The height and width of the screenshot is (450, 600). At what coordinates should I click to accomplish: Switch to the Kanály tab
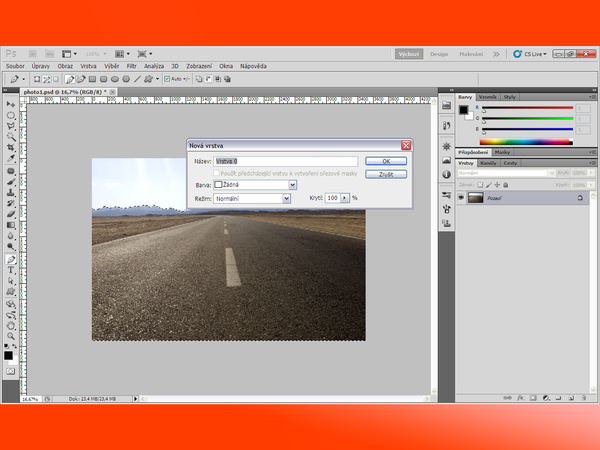(489, 162)
